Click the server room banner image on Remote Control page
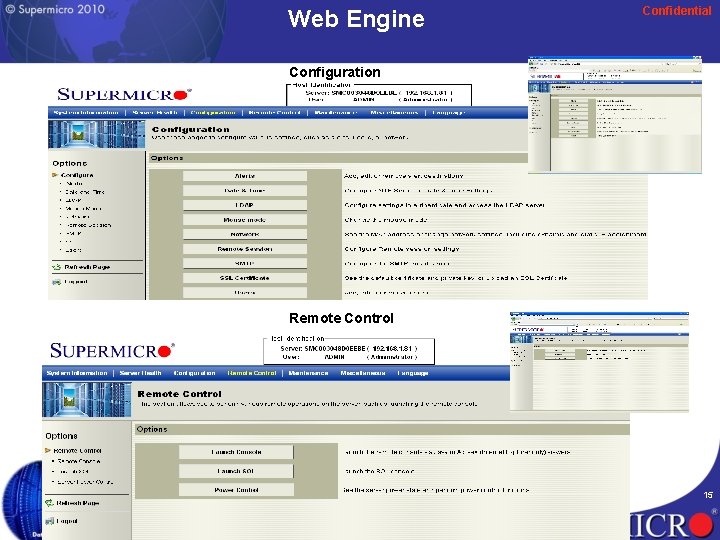The width and height of the screenshot is (720, 540). tap(86, 399)
